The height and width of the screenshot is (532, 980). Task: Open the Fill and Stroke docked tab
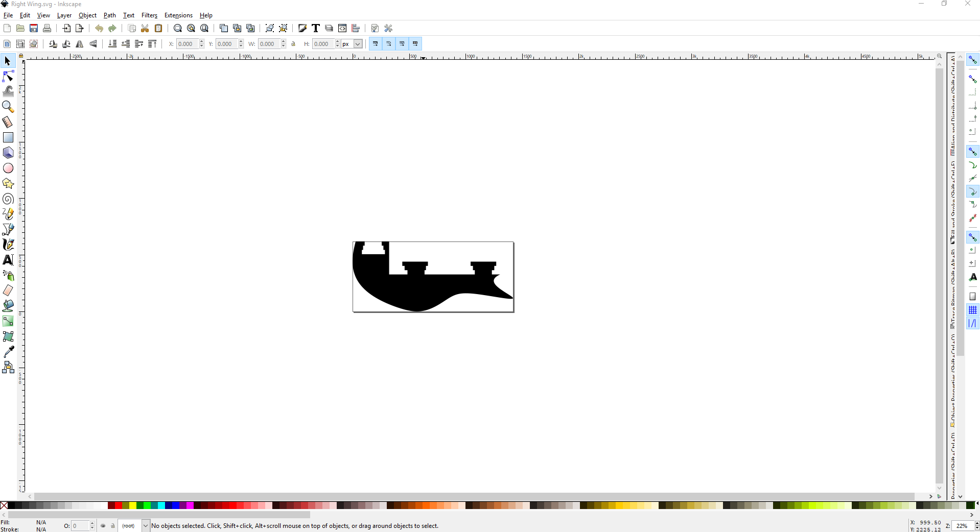tap(952, 202)
